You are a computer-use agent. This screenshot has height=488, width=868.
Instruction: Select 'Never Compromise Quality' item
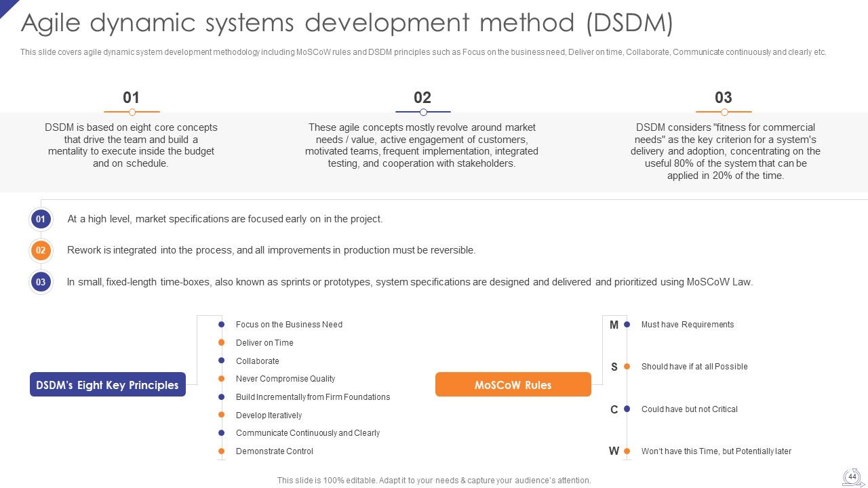point(285,379)
